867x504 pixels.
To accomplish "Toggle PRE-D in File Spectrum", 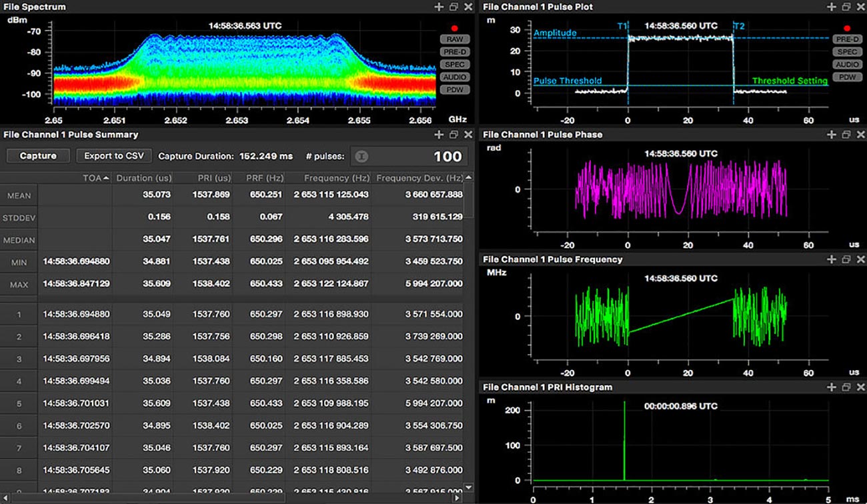I will [455, 52].
